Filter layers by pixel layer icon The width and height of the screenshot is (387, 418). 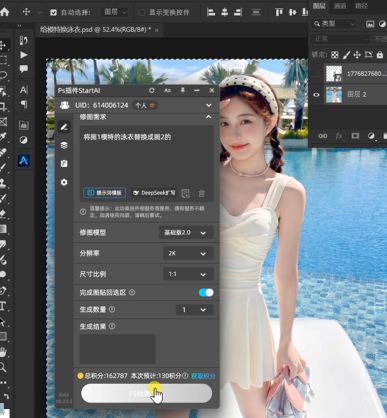point(370,24)
